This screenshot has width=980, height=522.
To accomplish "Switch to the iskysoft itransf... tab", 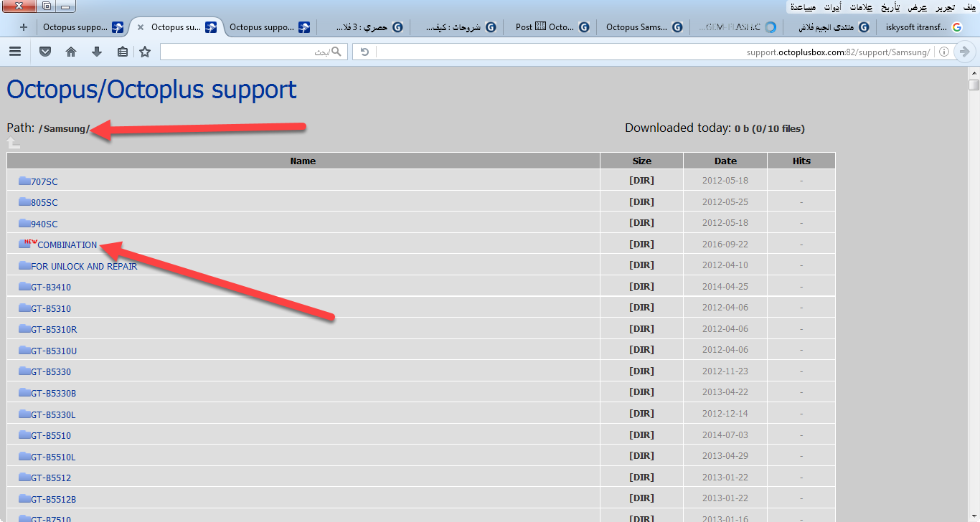I will click(923, 27).
